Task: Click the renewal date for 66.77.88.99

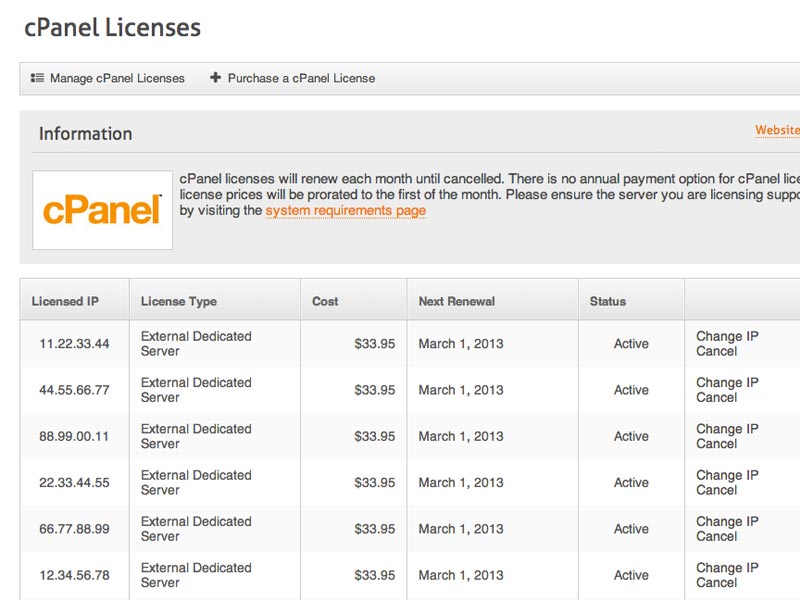Action: (461, 529)
